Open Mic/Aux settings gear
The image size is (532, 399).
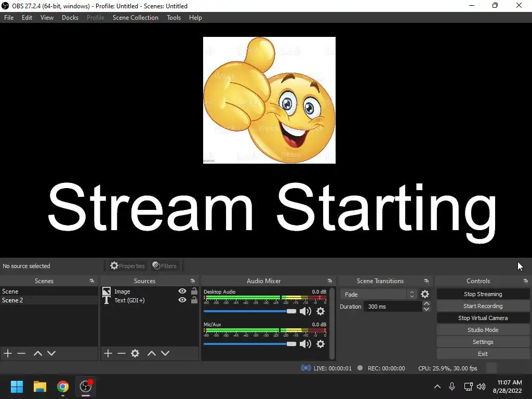(321, 344)
